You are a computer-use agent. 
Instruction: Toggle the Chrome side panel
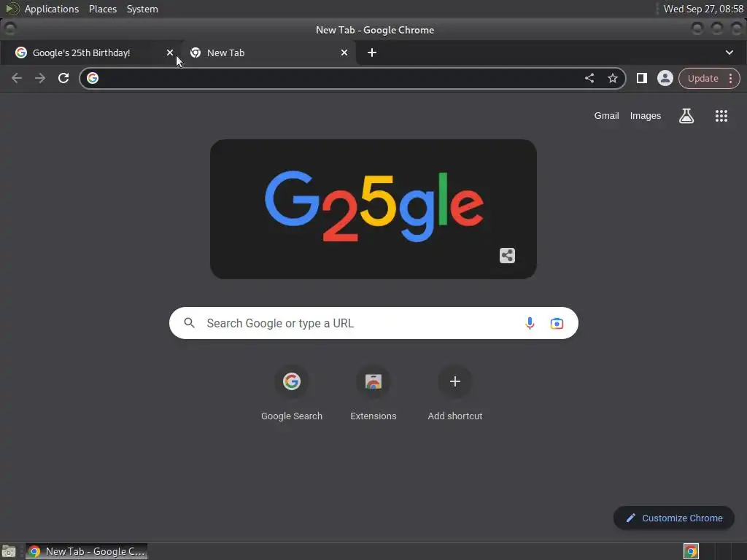click(642, 78)
